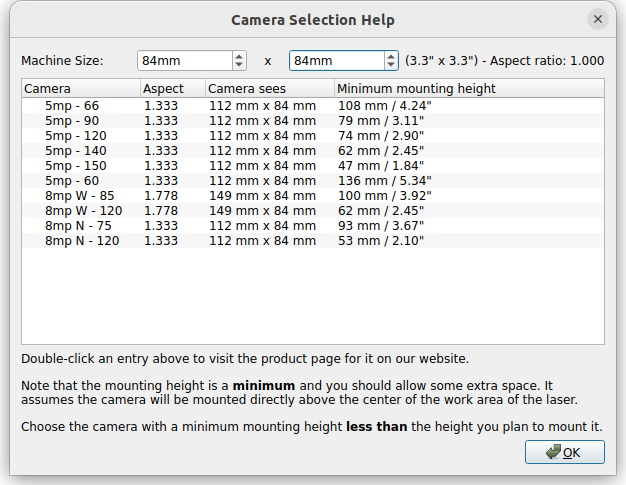Close the Camera Selection Help dialog
Screen dimensions: 626x485
click(598, 19)
